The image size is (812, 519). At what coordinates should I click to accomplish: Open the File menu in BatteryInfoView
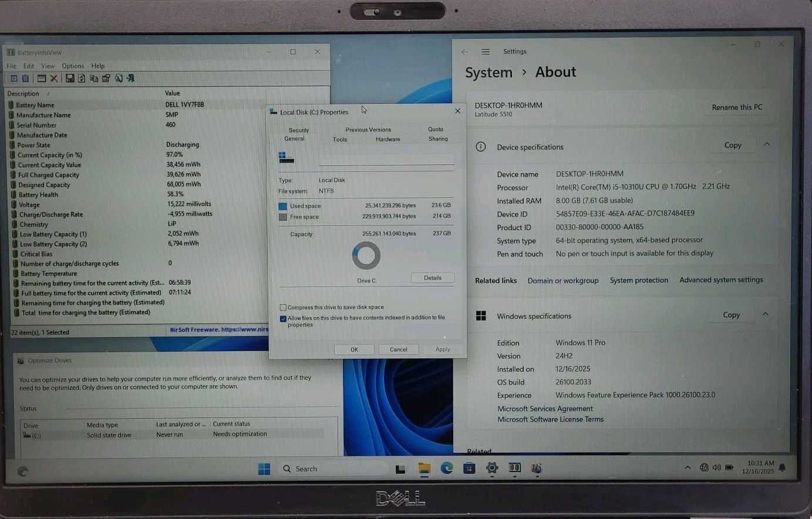(11, 66)
